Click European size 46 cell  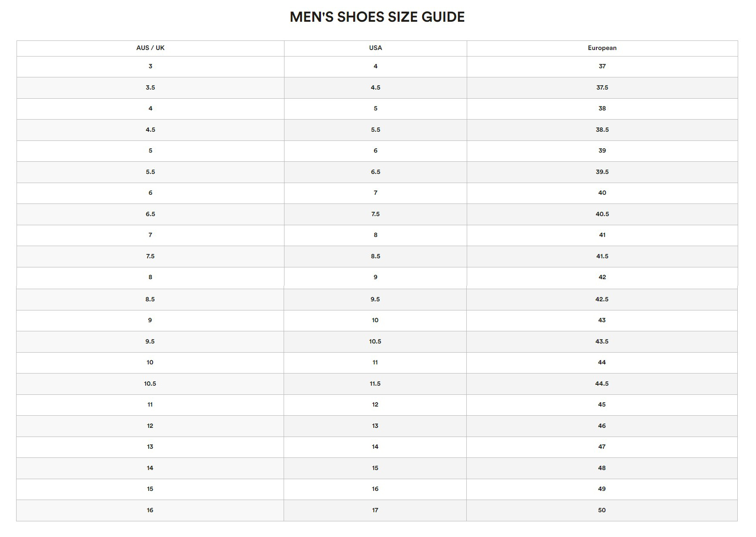click(602, 426)
